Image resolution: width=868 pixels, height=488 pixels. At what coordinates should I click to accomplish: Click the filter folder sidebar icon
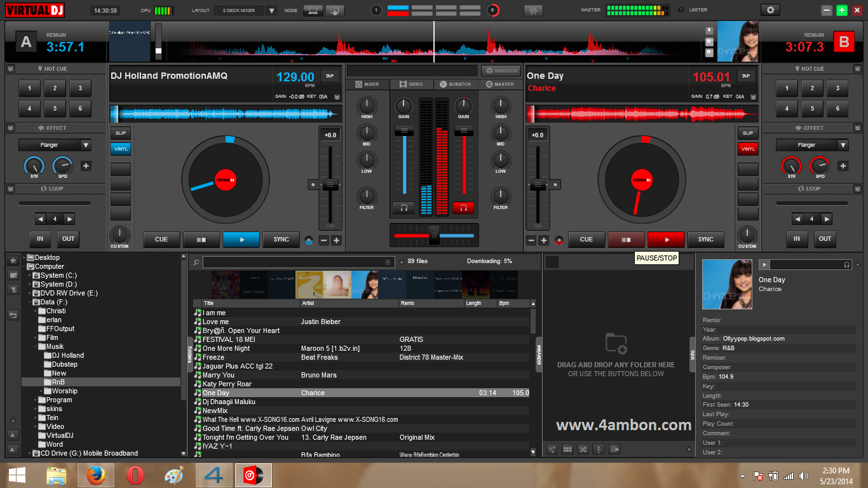(13, 289)
